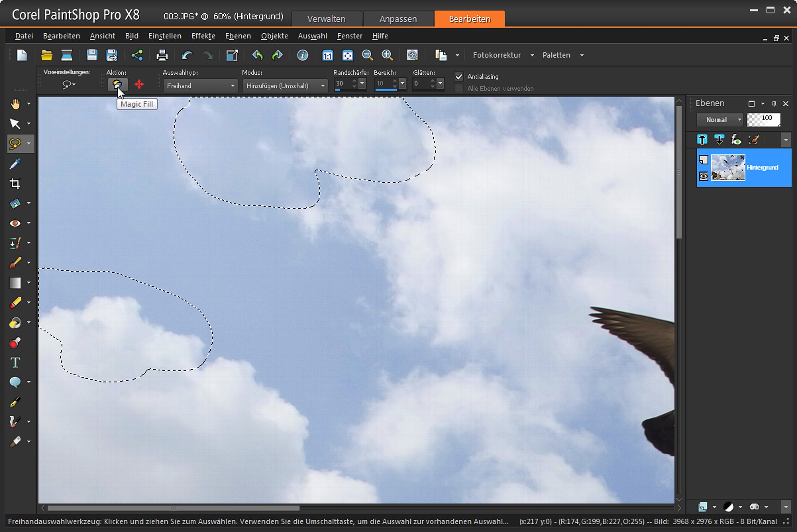Viewport: 797px width, 532px height.
Task: Open the Auswahltyp Freihand dropdown
Action: point(200,86)
